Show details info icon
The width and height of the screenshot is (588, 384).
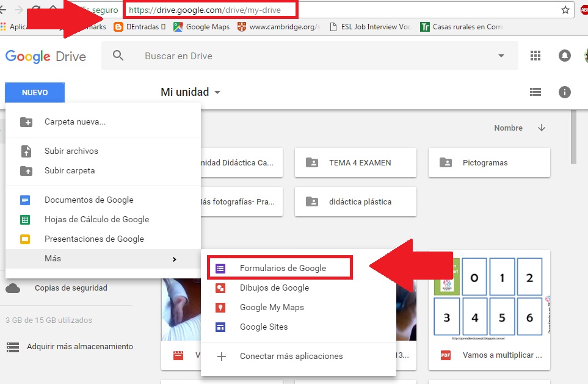point(564,92)
